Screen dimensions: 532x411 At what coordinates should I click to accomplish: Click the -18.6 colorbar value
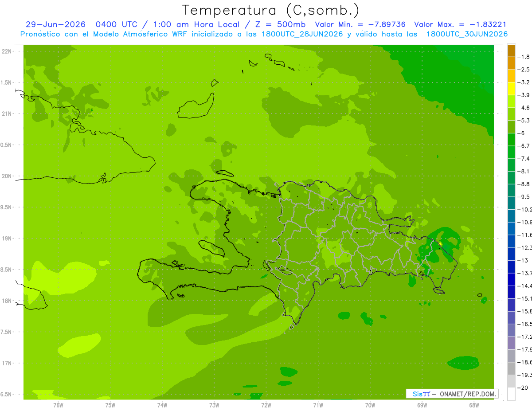click(525, 362)
